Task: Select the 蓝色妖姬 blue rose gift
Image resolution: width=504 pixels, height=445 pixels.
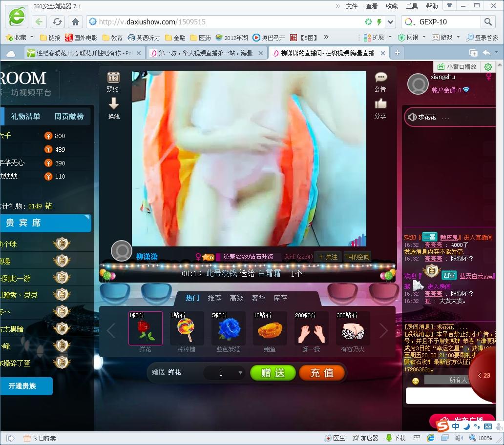Action: (x=228, y=328)
